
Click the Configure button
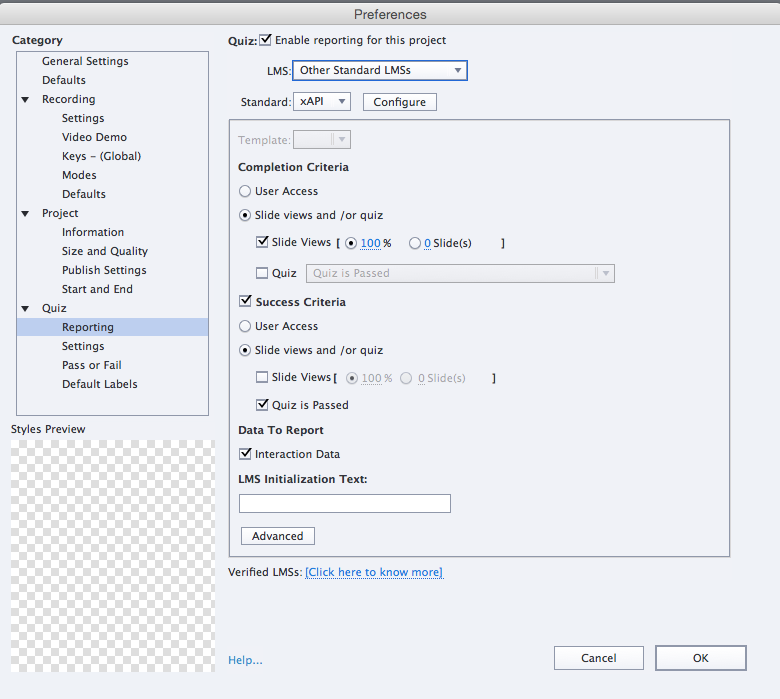pos(399,102)
